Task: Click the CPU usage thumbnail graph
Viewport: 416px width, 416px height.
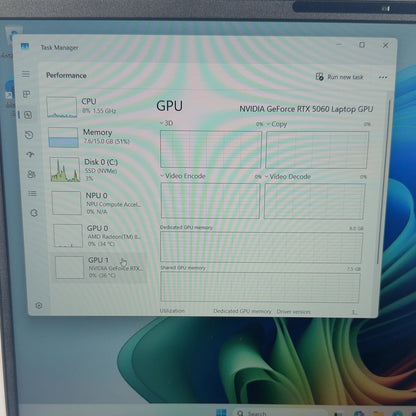Action: tap(62, 107)
